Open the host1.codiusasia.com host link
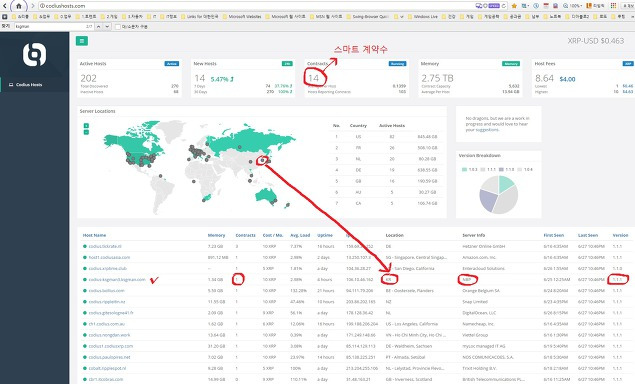 point(109,257)
